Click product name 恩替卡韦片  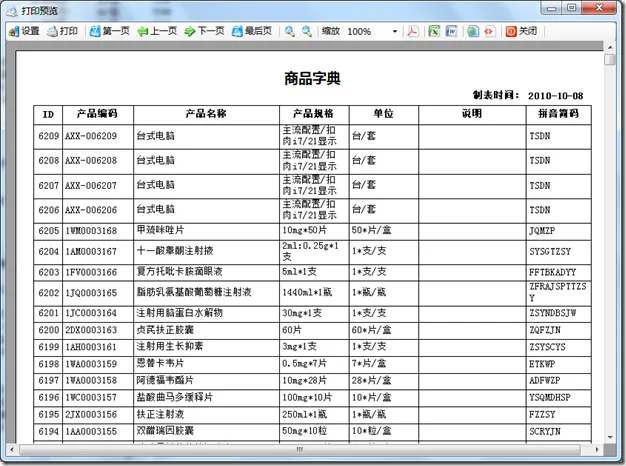coord(160,363)
